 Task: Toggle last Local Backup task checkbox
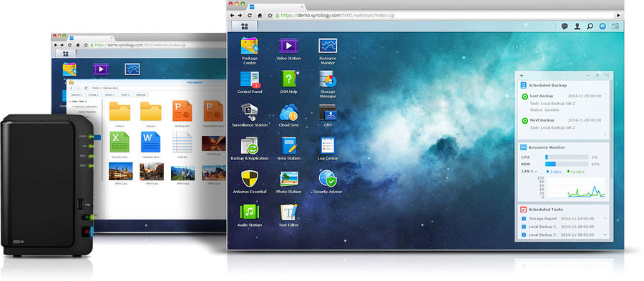524,235
